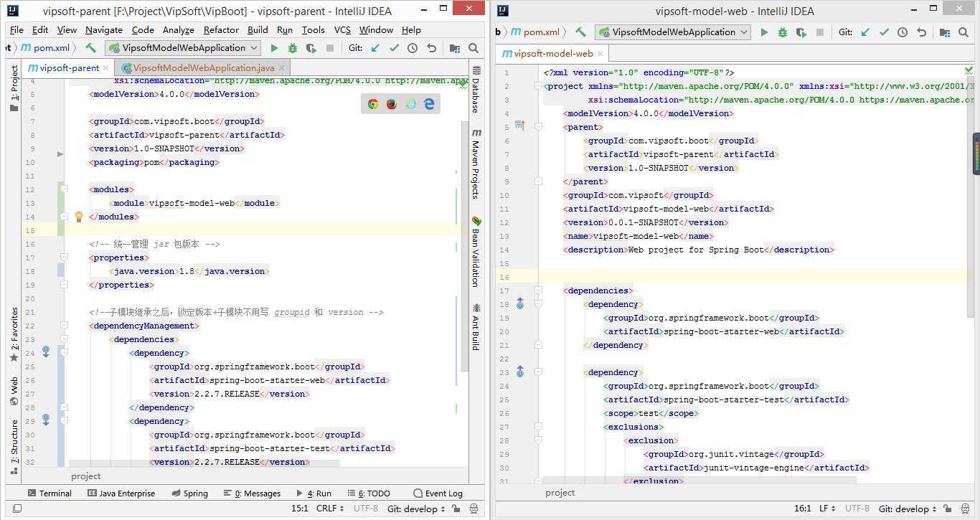Toggle read-only lock in right window status bar
The image size is (980, 520).
pos(946,509)
